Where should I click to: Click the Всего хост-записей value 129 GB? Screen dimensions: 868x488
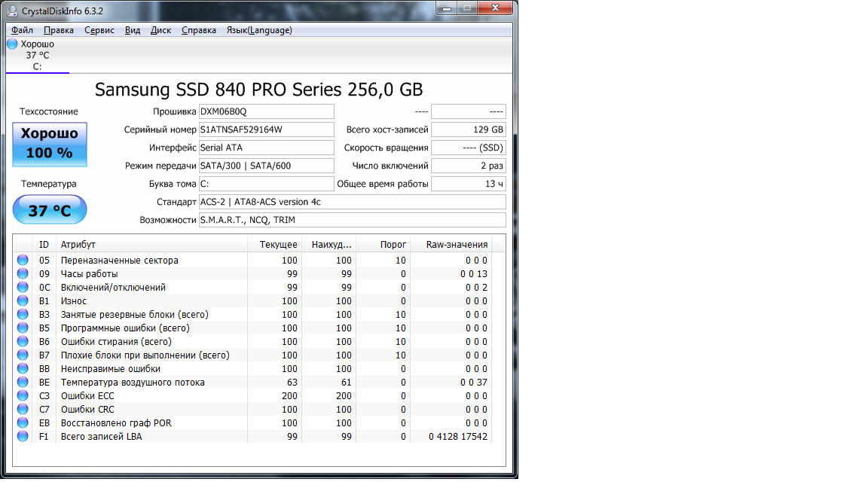(469, 130)
